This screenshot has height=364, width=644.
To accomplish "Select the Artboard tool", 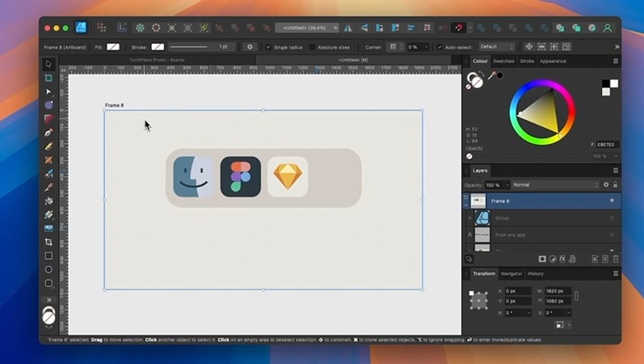I will (x=48, y=78).
